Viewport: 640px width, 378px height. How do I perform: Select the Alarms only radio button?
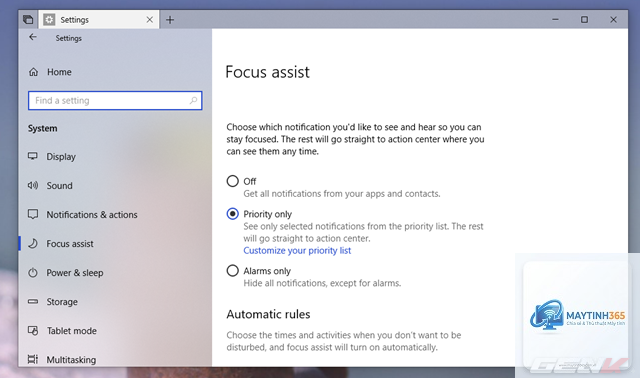click(233, 271)
